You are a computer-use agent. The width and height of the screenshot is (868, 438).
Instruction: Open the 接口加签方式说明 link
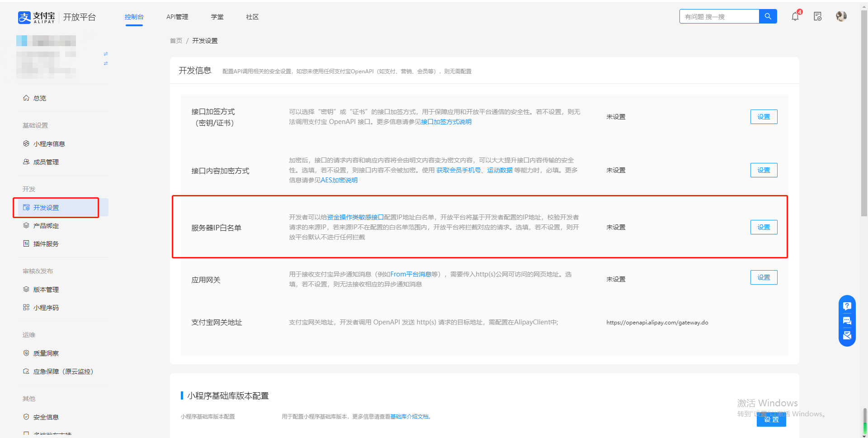click(x=446, y=122)
